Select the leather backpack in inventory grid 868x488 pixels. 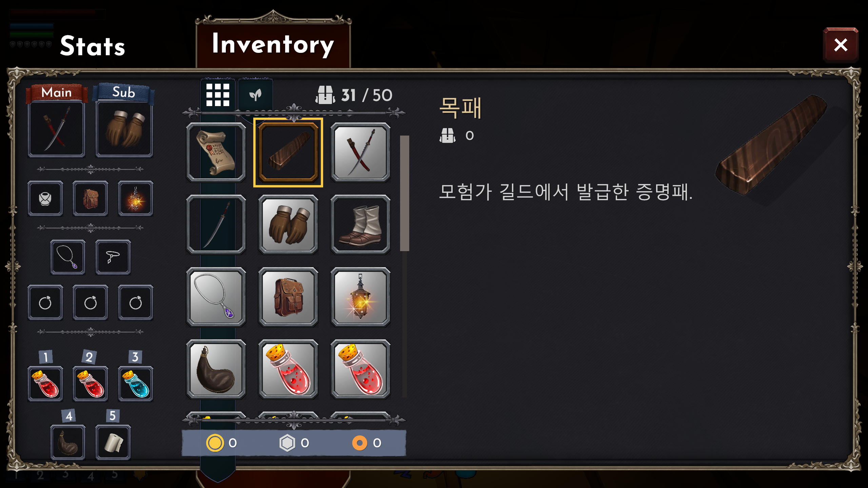tap(288, 297)
